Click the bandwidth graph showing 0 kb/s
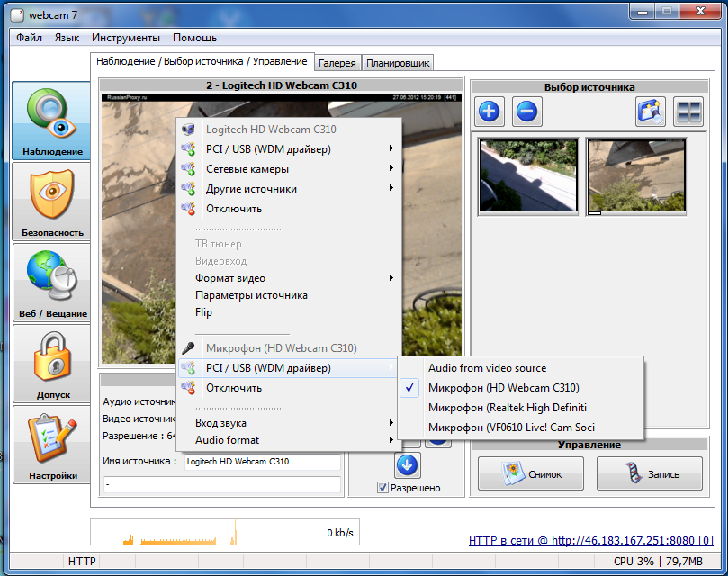The height and width of the screenshot is (576, 728). [x=225, y=532]
